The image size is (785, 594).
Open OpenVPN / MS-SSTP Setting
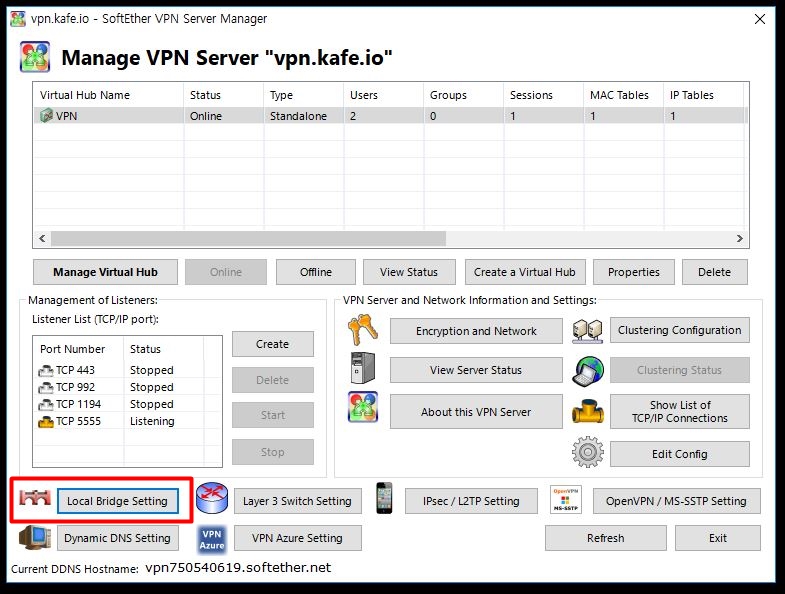point(676,501)
